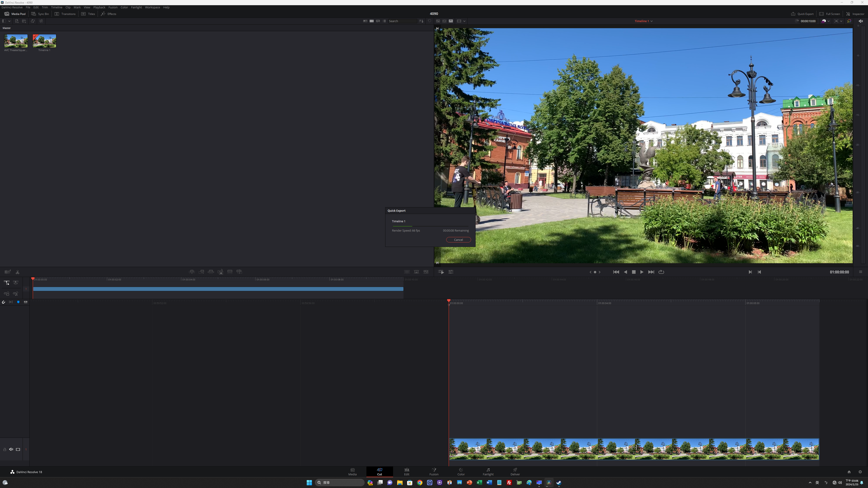Open the Titles panel
The width and height of the screenshot is (868, 488).
(x=88, y=14)
